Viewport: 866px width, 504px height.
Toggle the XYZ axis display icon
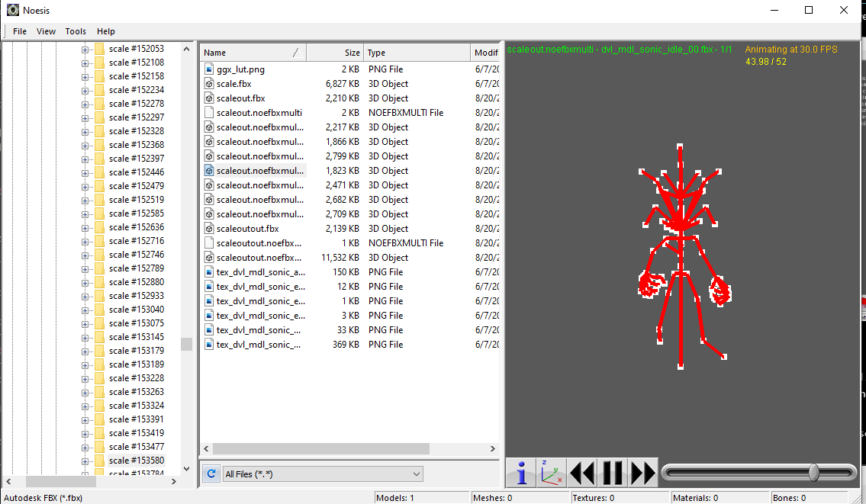click(x=551, y=473)
